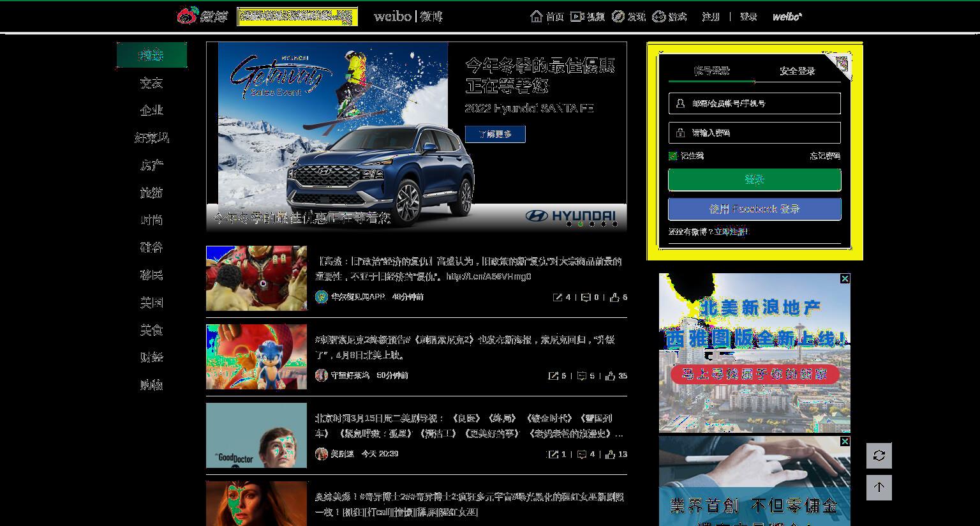Select the 旅游 category in the sidebar

(x=152, y=192)
